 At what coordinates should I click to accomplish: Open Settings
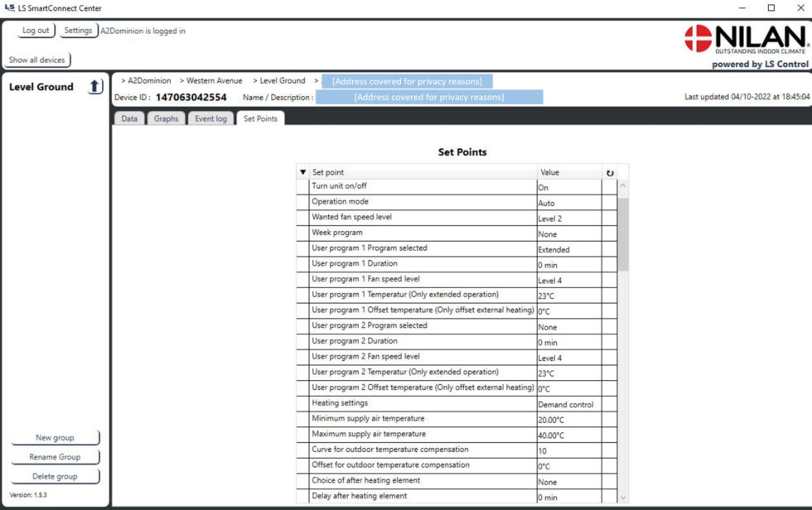click(x=78, y=31)
